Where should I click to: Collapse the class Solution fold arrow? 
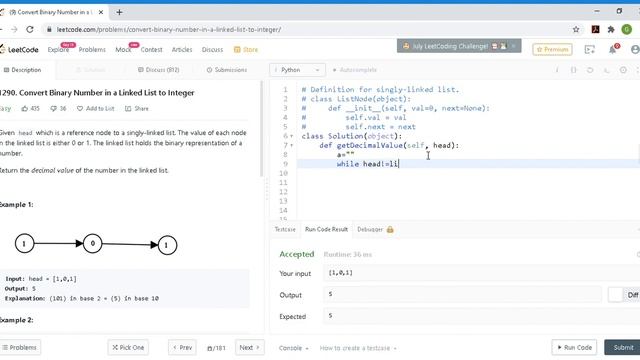click(291, 136)
